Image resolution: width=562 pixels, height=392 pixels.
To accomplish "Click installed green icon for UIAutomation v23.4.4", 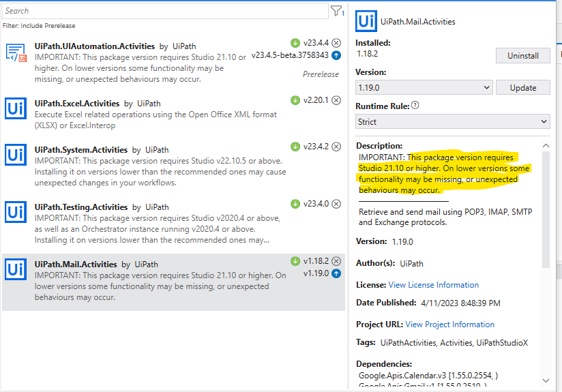I will click(x=295, y=43).
